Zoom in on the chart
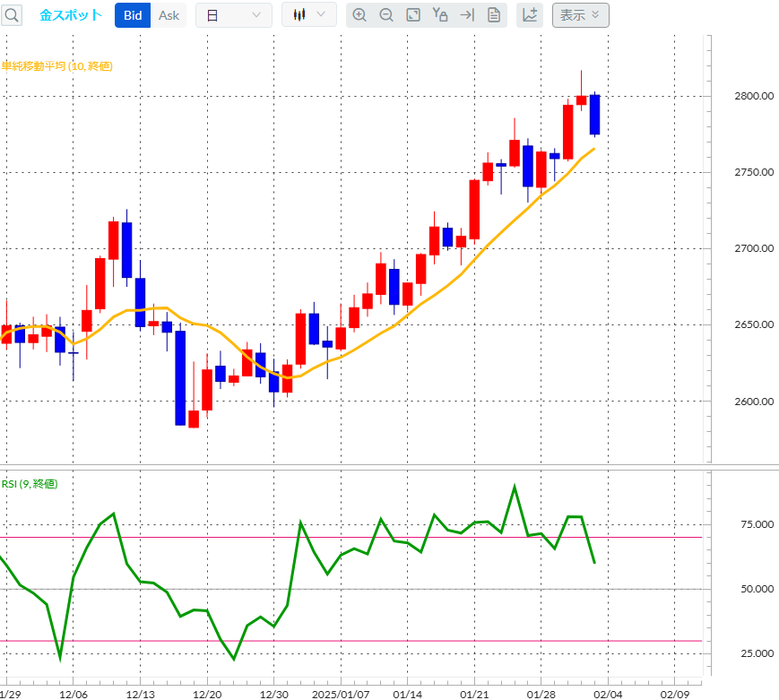This screenshot has width=779, height=700. point(359,15)
